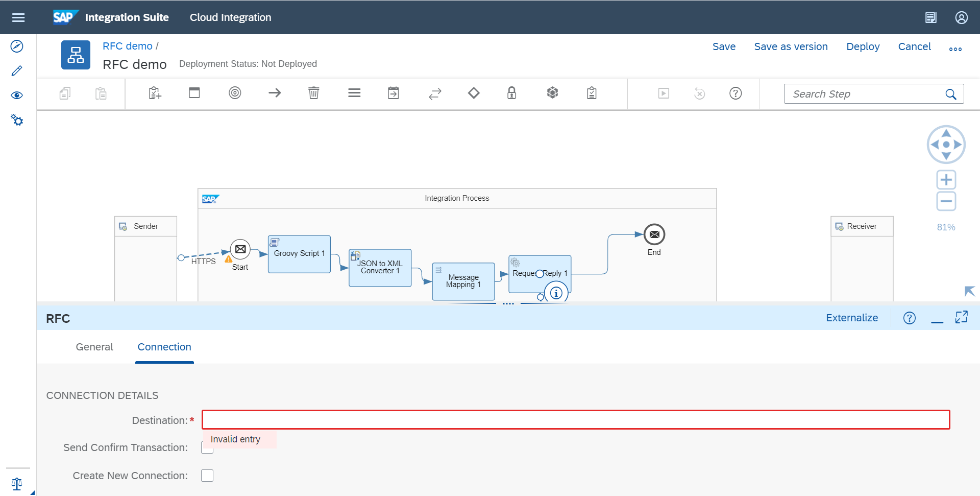The height and width of the screenshot is (496, 980).
Task: Click the Delete trash icon in the toolbar
Action: click(x=313, y=93)
